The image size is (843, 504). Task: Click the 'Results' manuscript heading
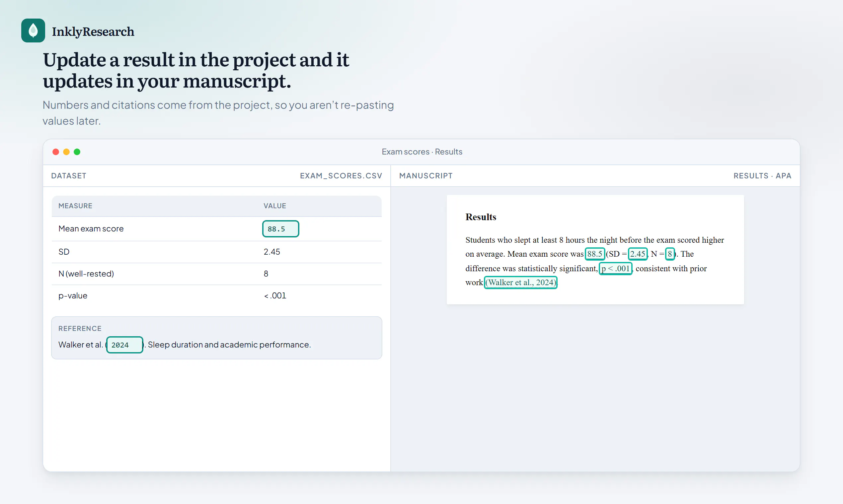click(481, 217)
